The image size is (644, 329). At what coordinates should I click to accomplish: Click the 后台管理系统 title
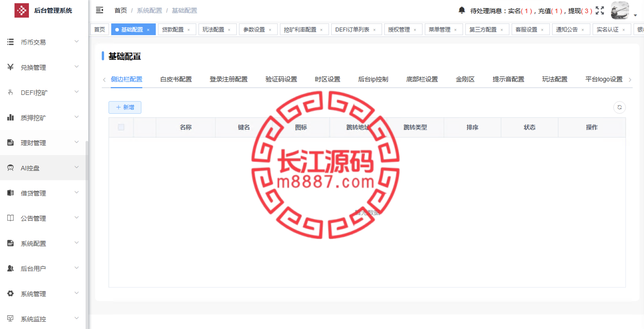53,11
